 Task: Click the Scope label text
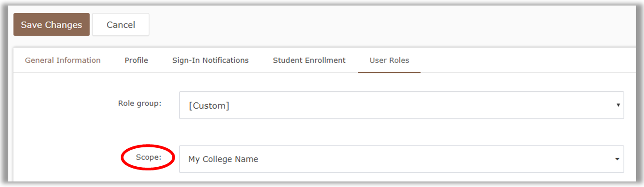tap(148, 157)
